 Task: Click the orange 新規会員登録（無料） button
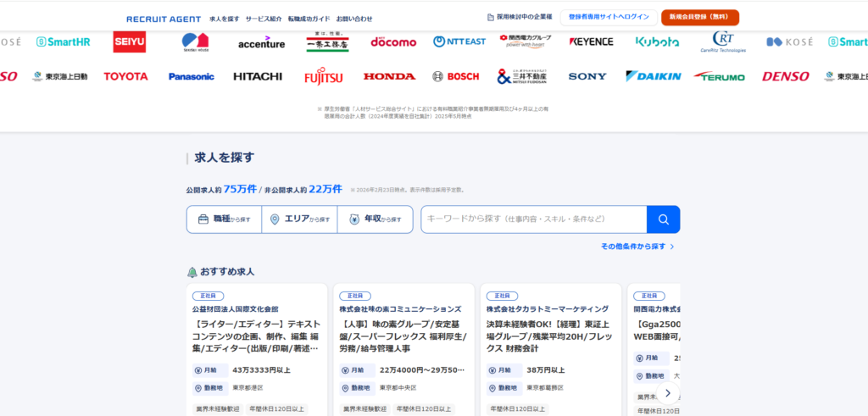coord(700,17)
